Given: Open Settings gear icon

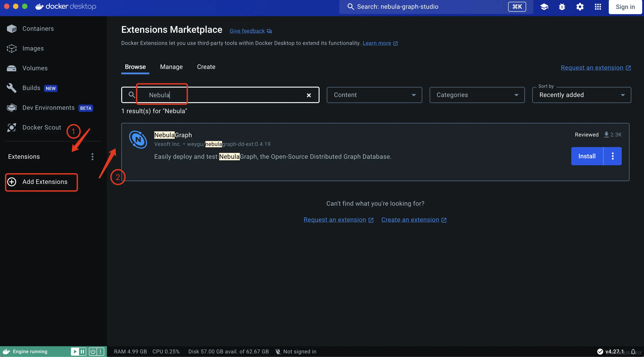Looking at the screenshot, I should tap(580, 7).
